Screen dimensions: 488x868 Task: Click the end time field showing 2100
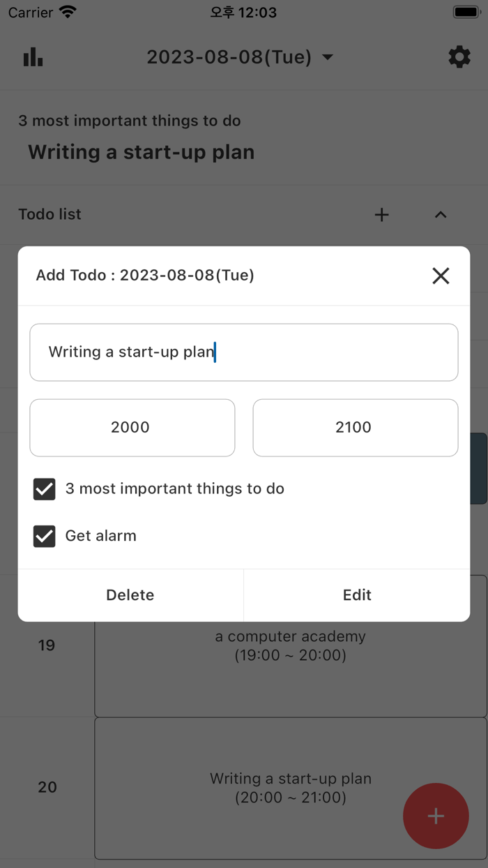pyautogui.click(x=355, y=427)
